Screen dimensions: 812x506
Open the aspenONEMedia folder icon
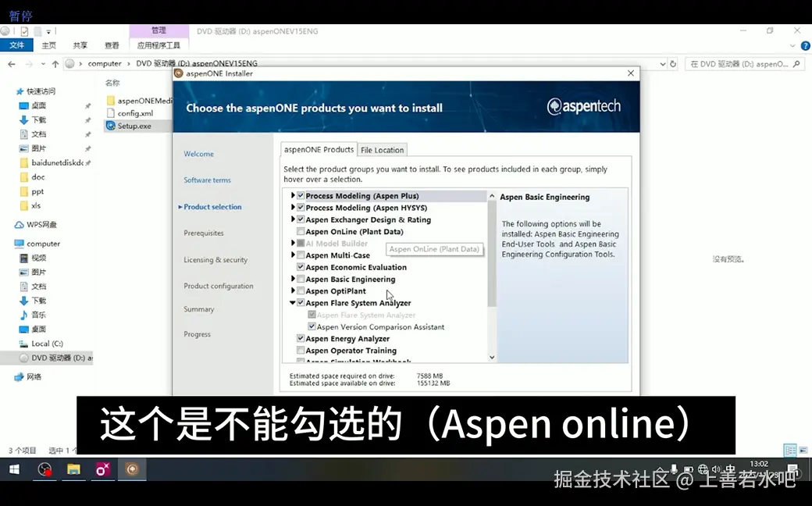click(110, 101)
